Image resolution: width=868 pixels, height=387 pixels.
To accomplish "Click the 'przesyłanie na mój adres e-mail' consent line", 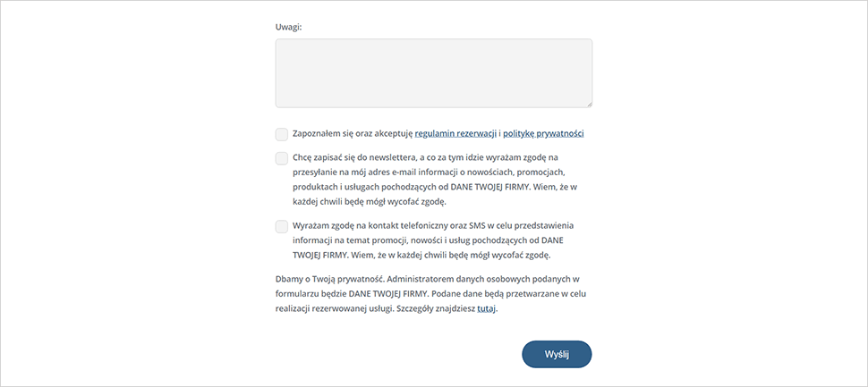I will point(429,172).
